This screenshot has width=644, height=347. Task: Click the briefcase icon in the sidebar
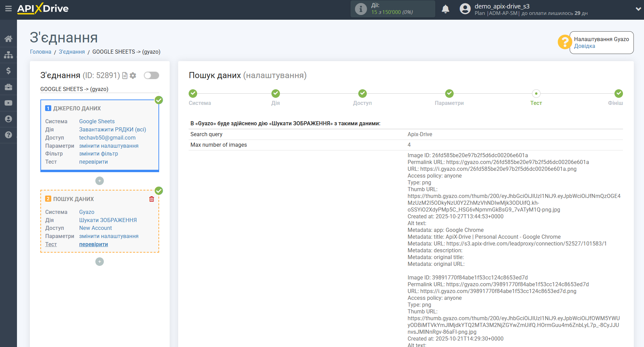point(8,87)
